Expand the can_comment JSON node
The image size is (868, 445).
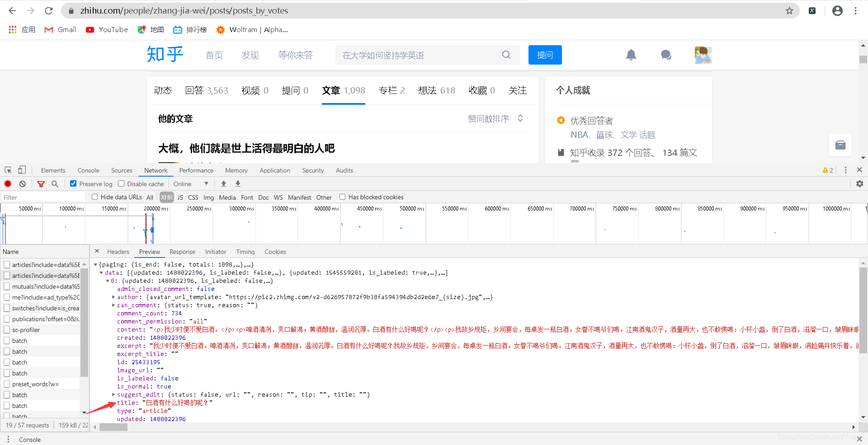(113, 305)
